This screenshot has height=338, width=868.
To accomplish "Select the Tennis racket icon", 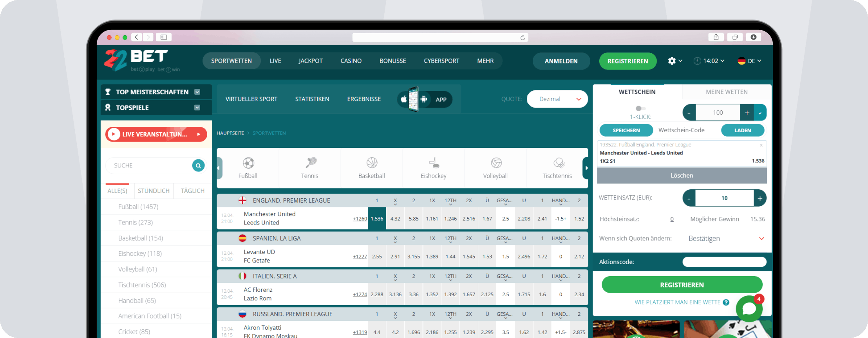I will (311, 162).
